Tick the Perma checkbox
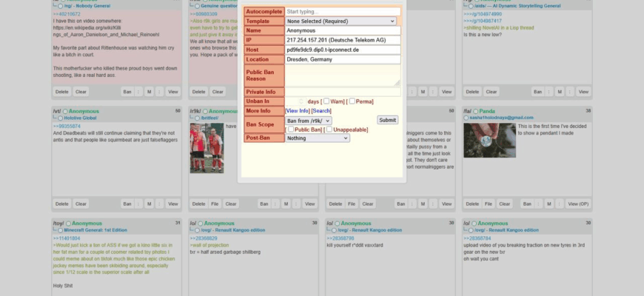The width and height of the screenshot is (644, 296). pyautogui.click(x=352, y=101)
